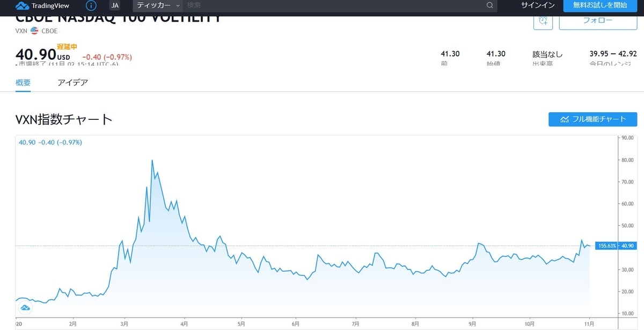Click the CBOE exchange label
The image size is (644, 330).
49,31
